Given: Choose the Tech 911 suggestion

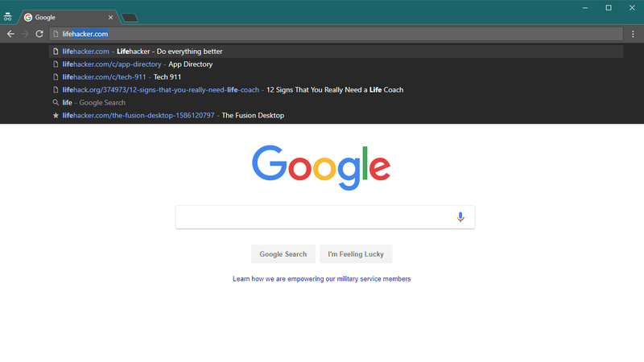Looking at the screenshot, I should 336,76.
